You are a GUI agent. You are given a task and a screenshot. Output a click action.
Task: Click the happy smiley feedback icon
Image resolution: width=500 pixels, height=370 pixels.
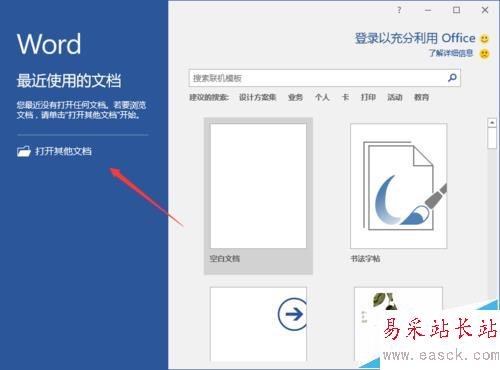[x=484, y=39]
